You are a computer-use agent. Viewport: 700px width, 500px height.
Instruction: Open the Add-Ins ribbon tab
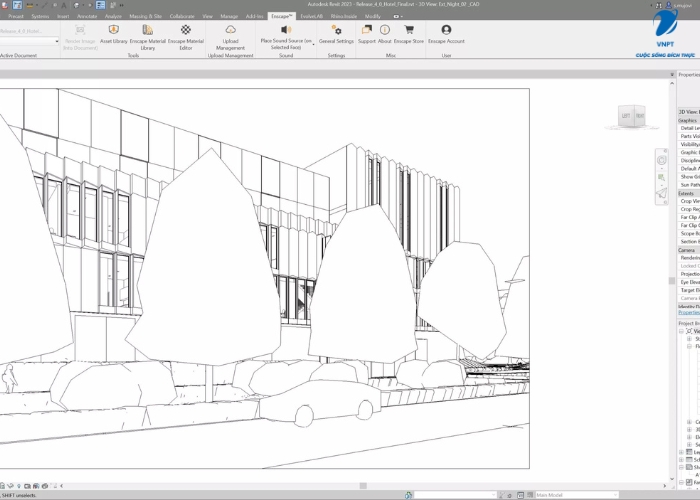[x=254, y=16]
